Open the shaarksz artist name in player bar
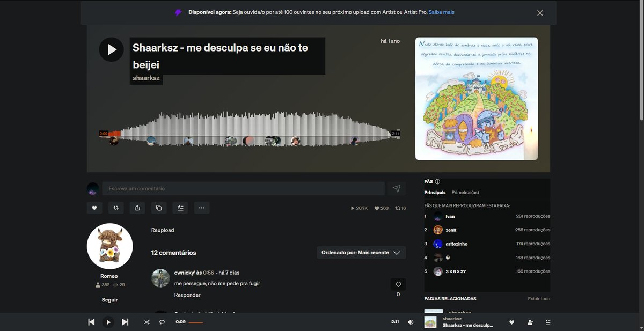 [453, 319]
